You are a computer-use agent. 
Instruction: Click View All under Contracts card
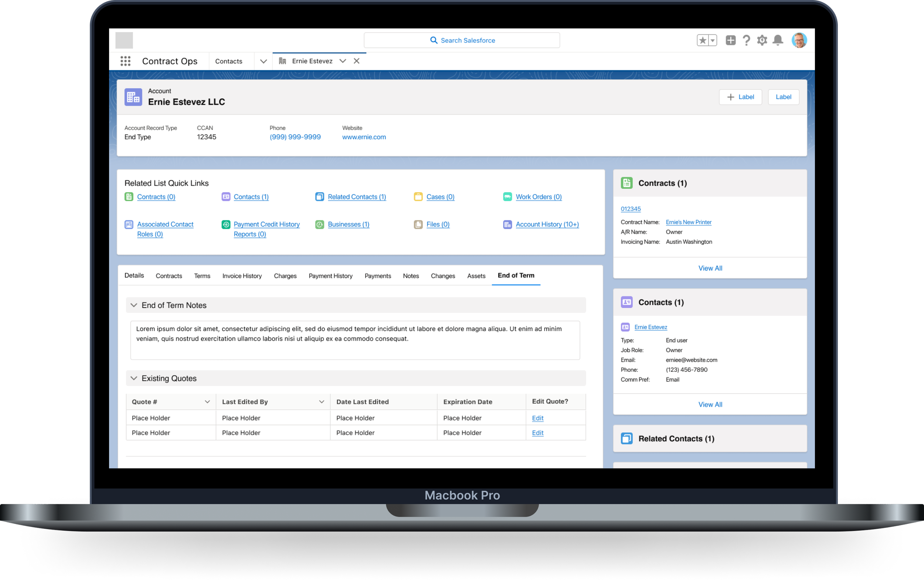[x=710, y=268]
